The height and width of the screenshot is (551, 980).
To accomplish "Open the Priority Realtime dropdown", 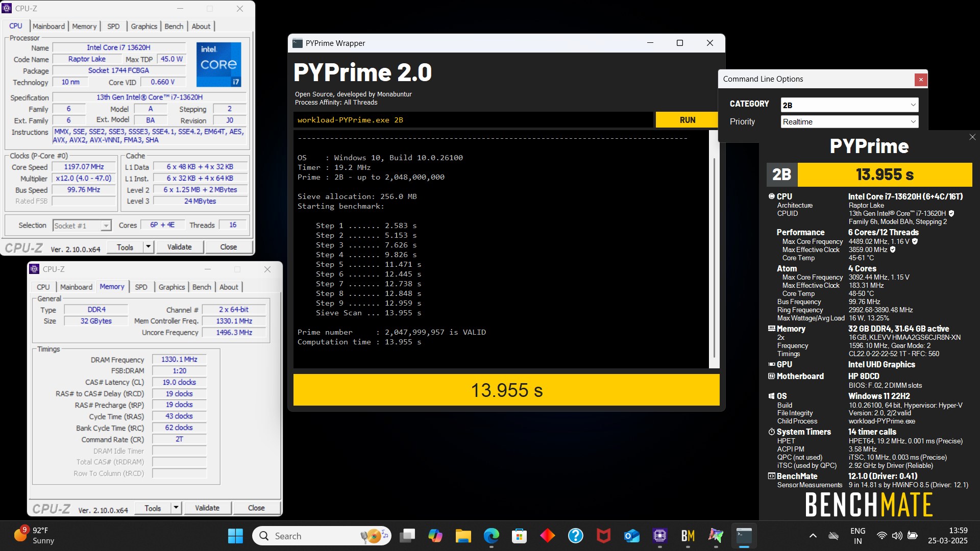I will pos(849,122).
